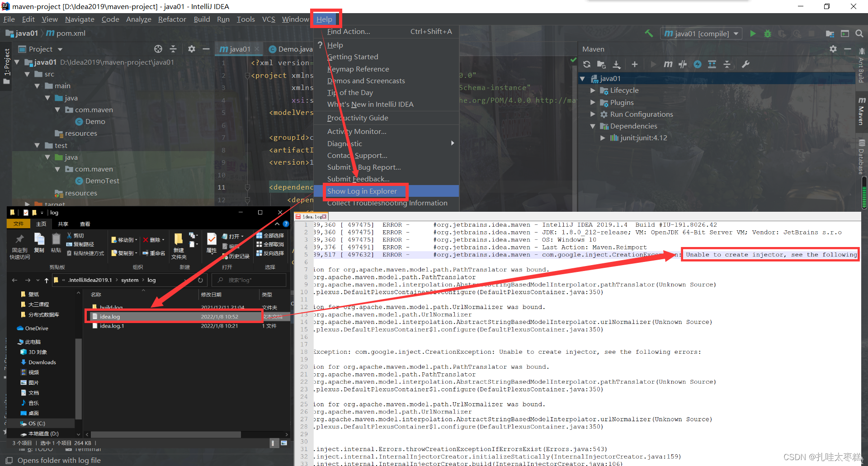868x466 pixels.
Task: Collapse the Dependencies node in Maven panel
Action: tap(593, 126)
